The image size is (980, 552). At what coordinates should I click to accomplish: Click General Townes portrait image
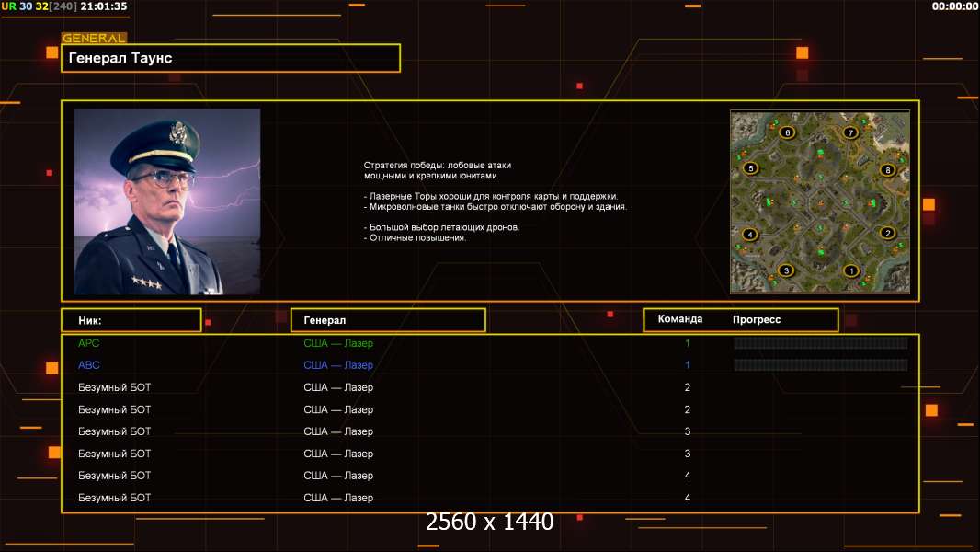click(166, 201)
